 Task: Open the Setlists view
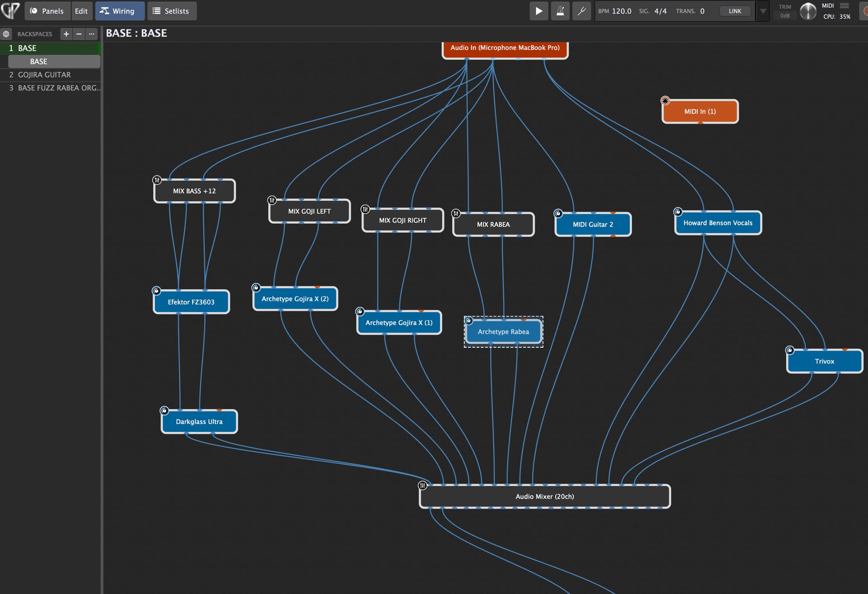[x=171, y=11]
